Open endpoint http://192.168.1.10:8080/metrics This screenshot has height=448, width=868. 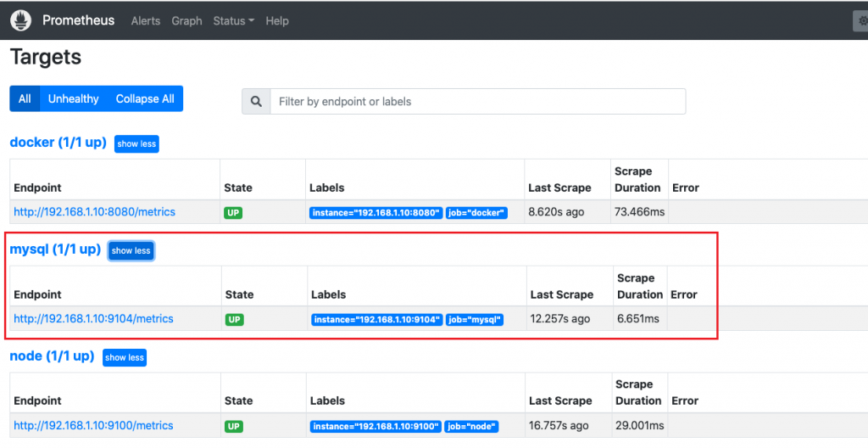pyautogui.click(x=95, y=212)
